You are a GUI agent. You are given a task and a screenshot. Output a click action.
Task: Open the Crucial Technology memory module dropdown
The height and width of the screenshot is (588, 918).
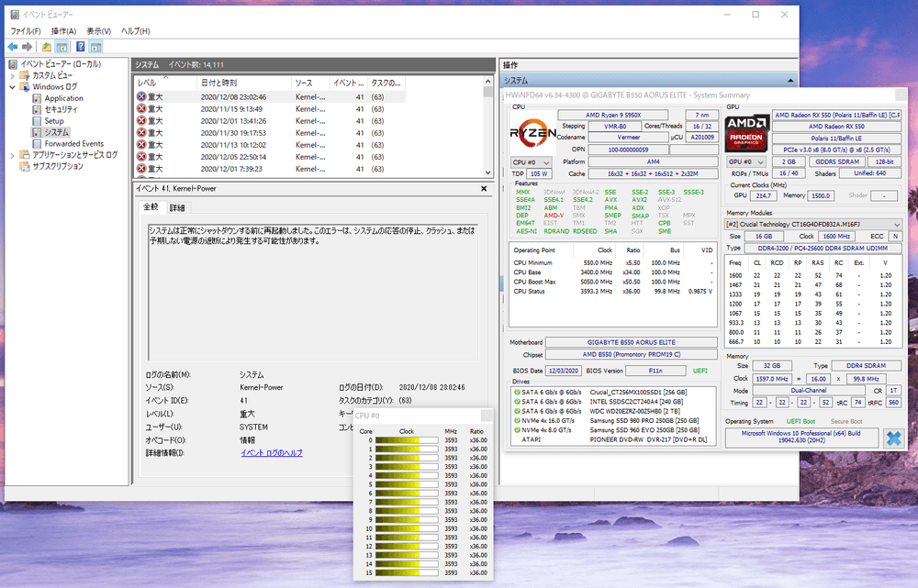(812, 224)
